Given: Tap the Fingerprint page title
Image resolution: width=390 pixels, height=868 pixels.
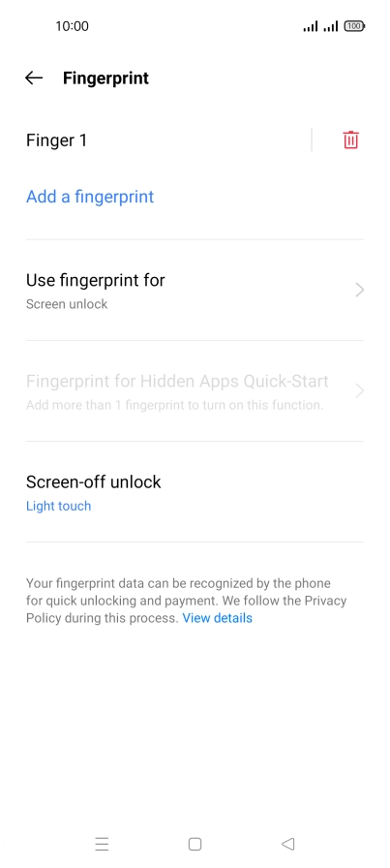Looking at the screenshot, I should (105, 78).
